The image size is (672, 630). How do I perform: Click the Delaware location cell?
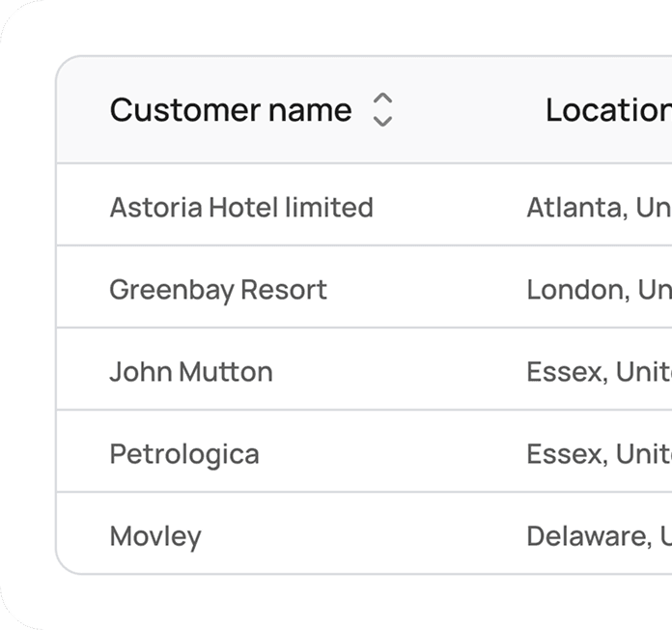coord(599,536)
